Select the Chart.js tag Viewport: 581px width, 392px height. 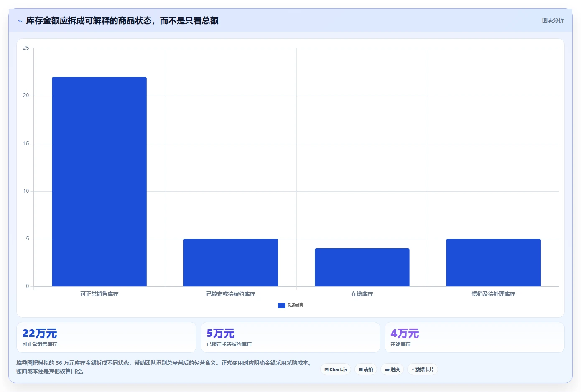[336, 369]
